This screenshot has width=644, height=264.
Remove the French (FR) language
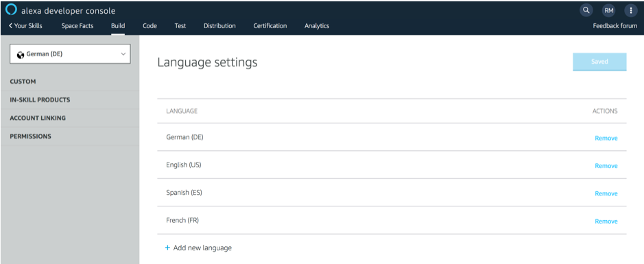606,221
